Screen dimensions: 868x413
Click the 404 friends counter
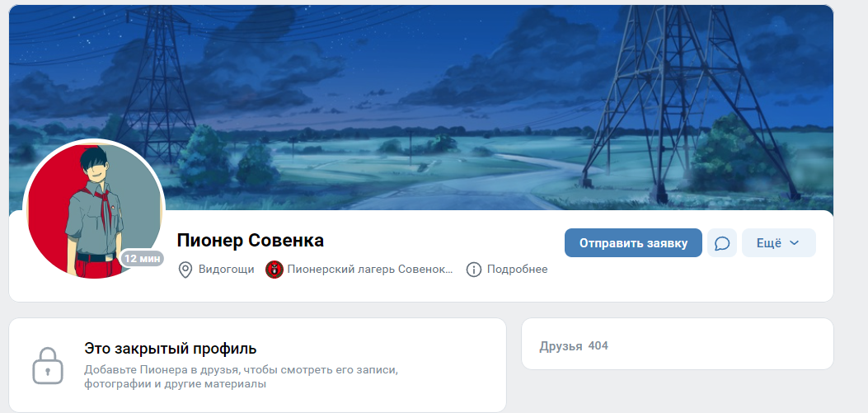point(598,346)
